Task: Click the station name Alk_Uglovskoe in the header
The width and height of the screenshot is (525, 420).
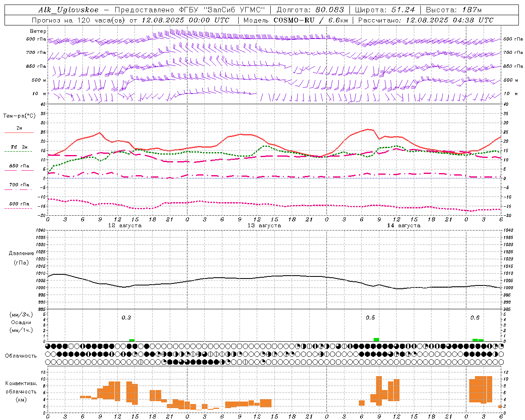Action: pos(68,10)
